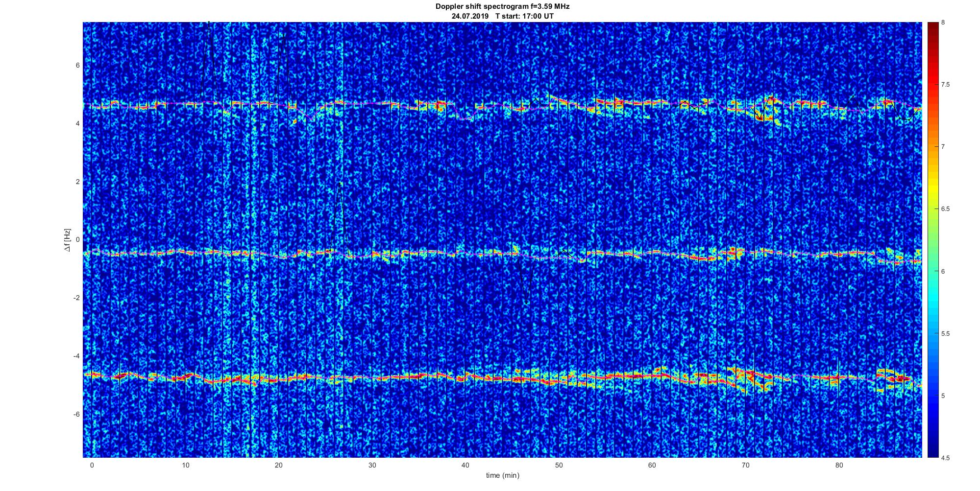Click the yellow section of the colorbar
Viewport: 980px width, 491px height.
click(932, 188)
